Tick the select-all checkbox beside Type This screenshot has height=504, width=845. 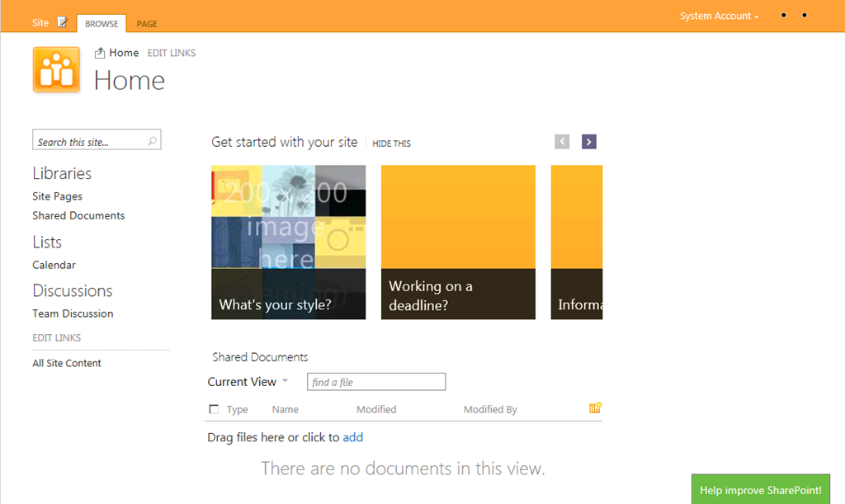click(x=215, y=409)
